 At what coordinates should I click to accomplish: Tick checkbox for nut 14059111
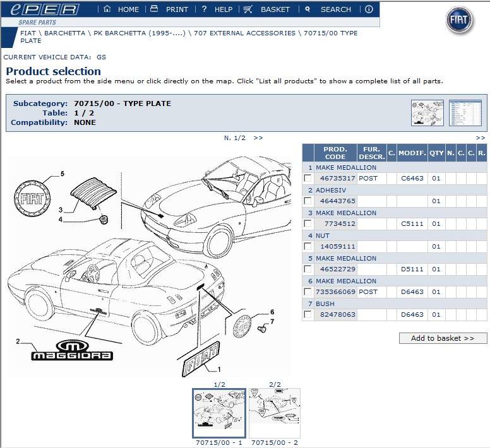pos(308,246)
